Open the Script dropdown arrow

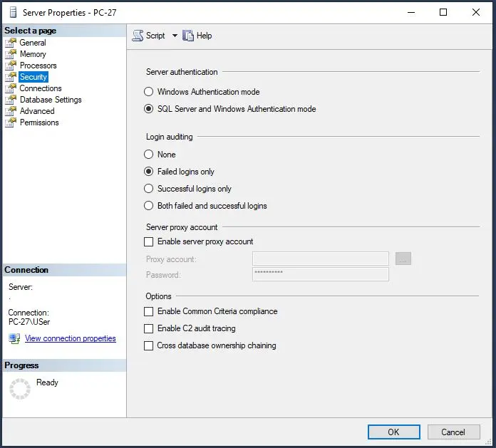175,36
